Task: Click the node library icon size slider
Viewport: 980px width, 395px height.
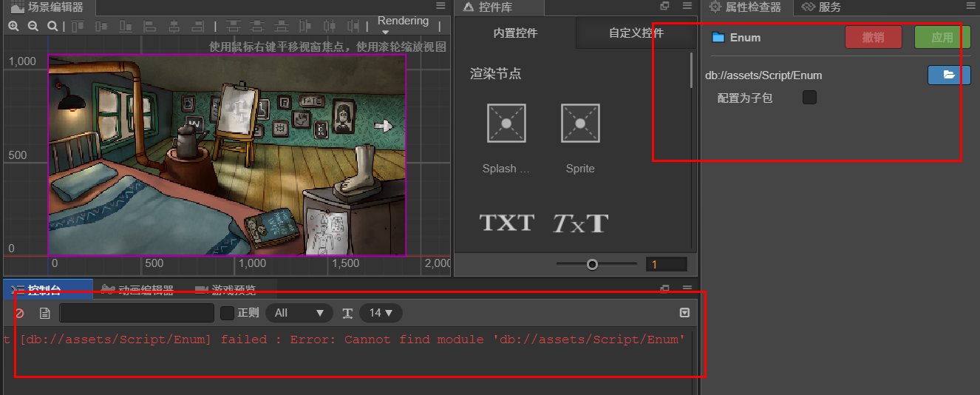Action: (596, 264)
